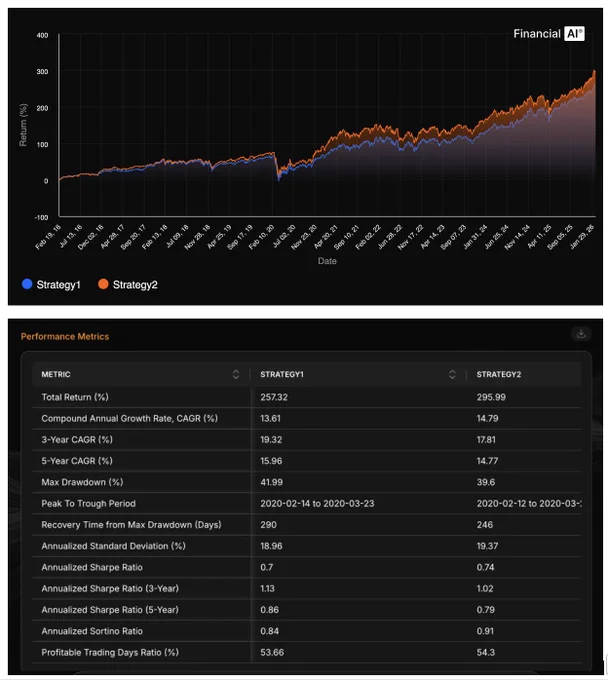Click the 1.02 value

(x=485, y=588)
